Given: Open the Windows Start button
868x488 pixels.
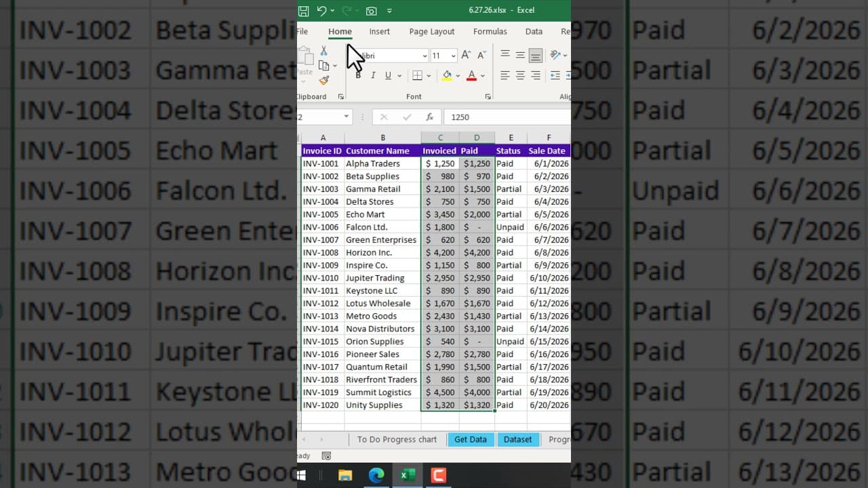Looking at the screenshot, I should [x=301, y=476].
